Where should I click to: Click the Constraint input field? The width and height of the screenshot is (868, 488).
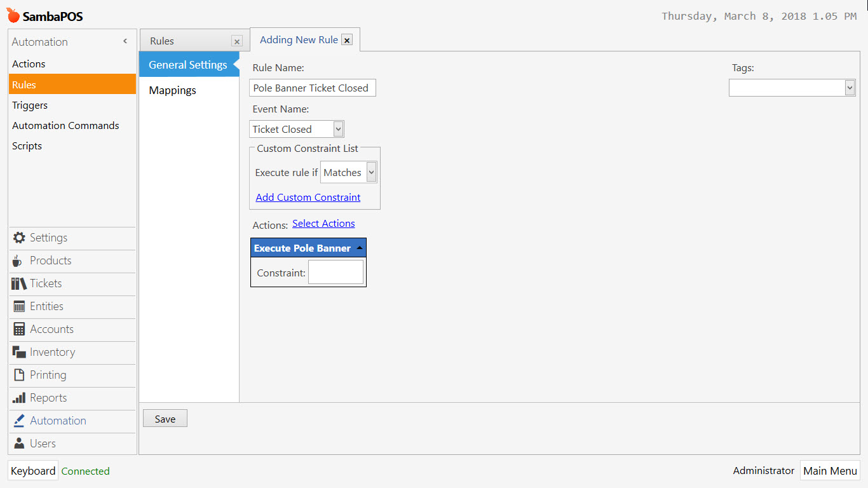(336, 272)
